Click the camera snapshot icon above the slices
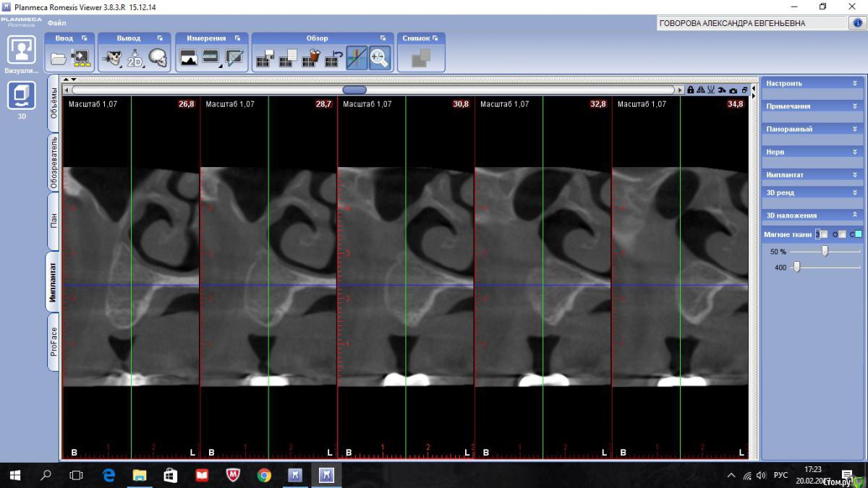868x488 pixels. click(x=733, y=90)
